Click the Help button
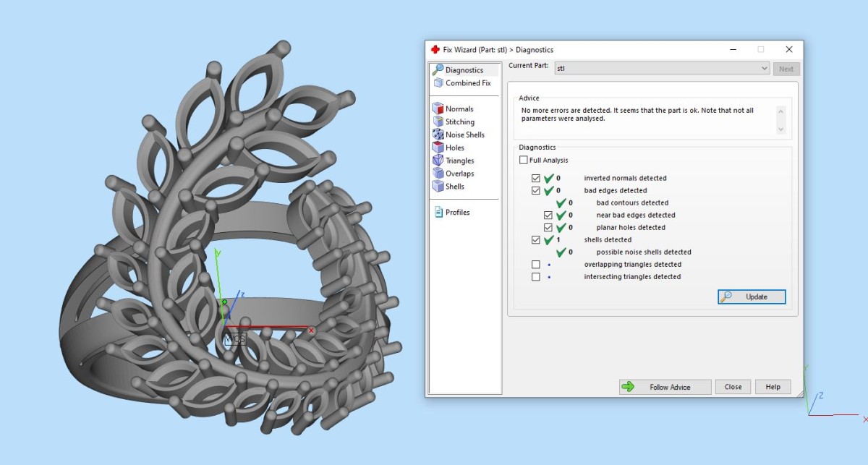 click(x=773, y=387)
